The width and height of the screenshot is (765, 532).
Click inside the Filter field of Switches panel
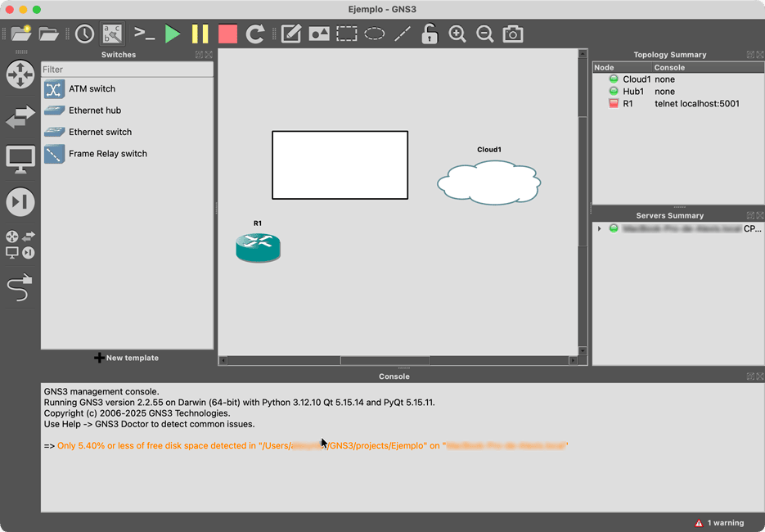(x=127, y=70)
